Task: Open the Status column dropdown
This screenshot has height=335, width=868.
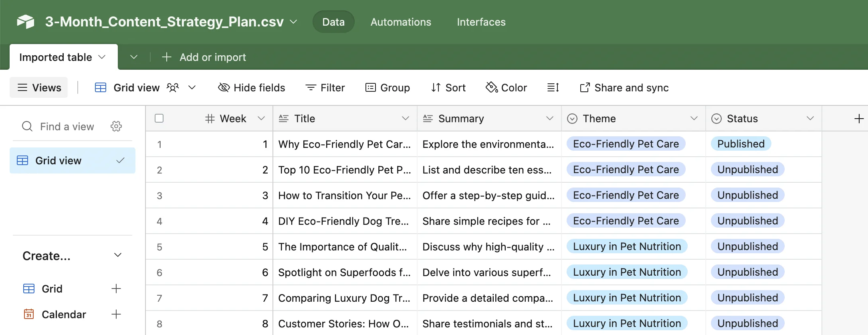Action: coord(810,118)
